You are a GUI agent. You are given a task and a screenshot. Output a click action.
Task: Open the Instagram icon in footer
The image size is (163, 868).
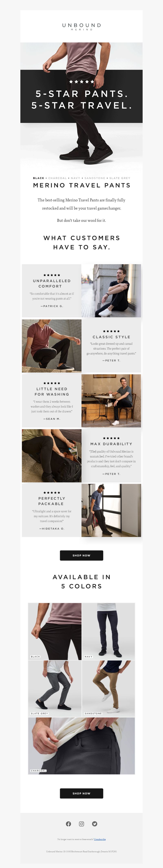pyautogui.click(x=81, y=824)
